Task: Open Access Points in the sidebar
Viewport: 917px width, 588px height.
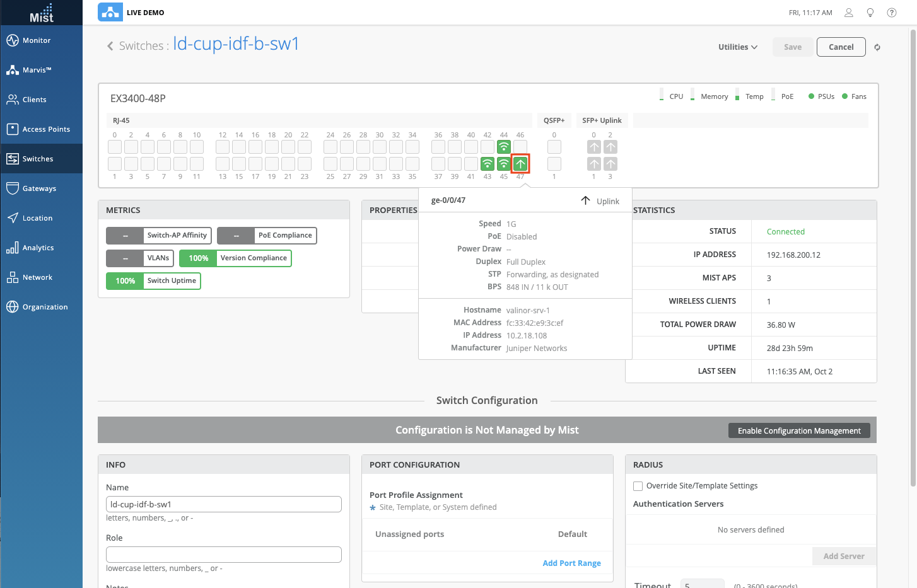Action: 41,129
